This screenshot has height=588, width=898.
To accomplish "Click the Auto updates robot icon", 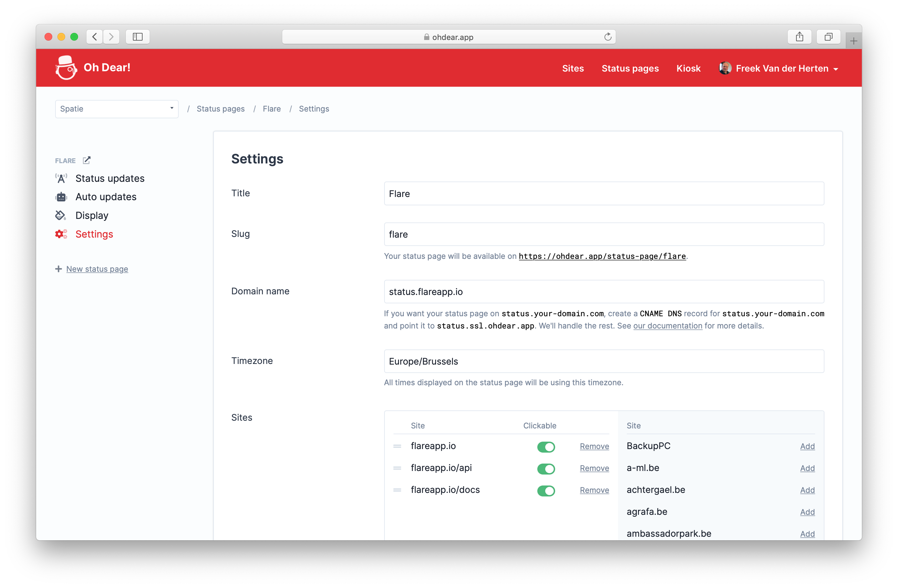I will [61, 197].
